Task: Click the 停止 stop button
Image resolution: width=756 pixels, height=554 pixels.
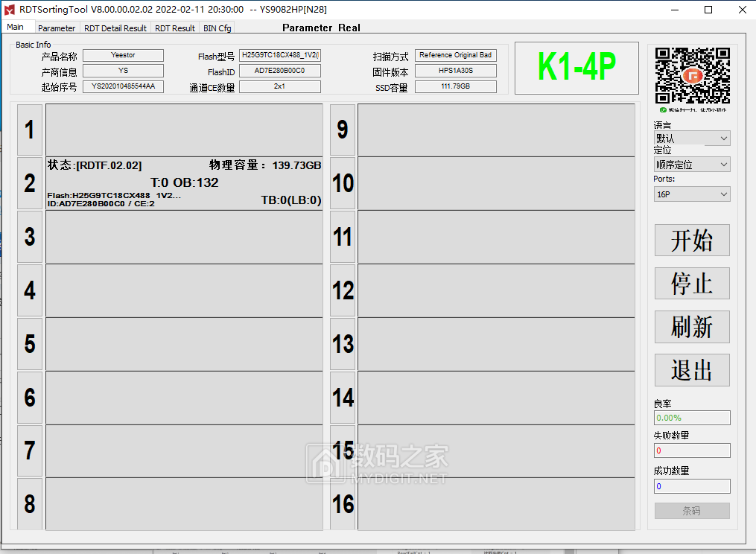Action: point(691,284)
